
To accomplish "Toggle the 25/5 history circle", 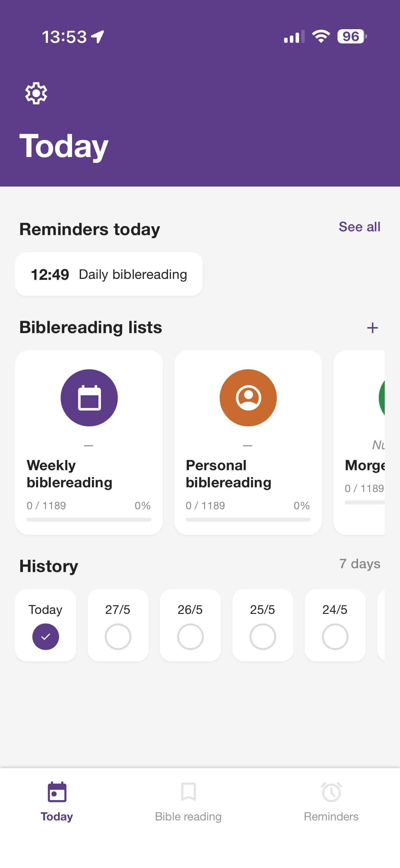I will point(263,636).
